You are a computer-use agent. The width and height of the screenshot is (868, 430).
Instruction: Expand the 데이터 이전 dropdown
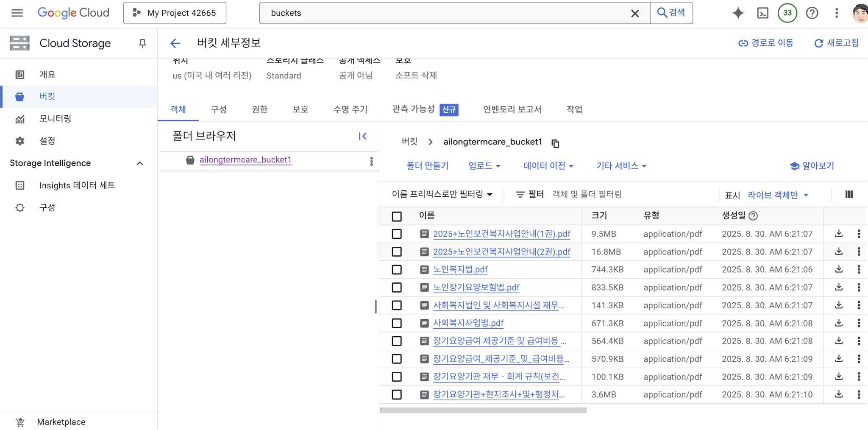pyautogui.click(x=548, y=166)
